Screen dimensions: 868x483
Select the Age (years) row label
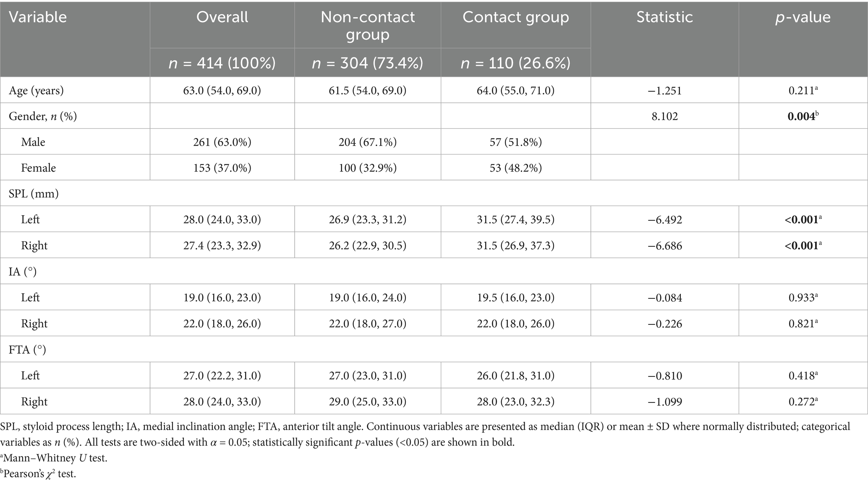[x=36, y=91]
